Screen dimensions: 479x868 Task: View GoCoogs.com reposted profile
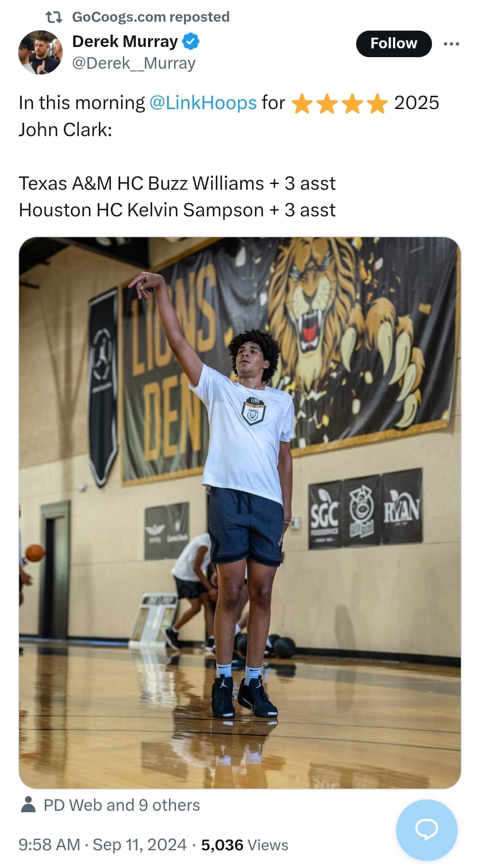151,17
